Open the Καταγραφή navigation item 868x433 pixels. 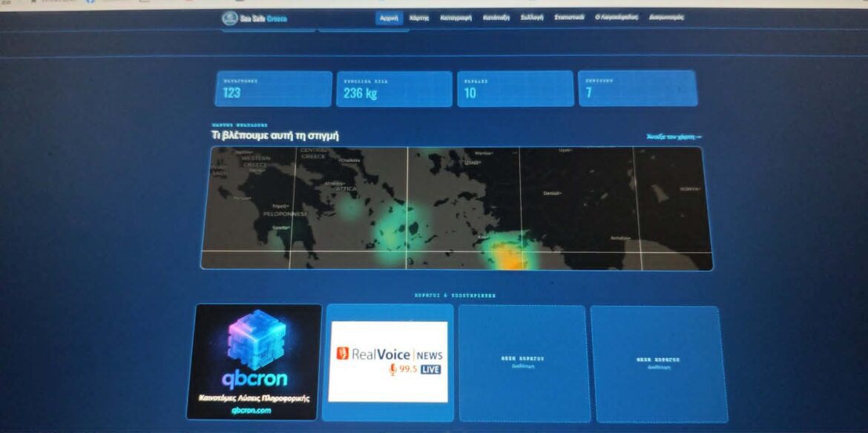pos(456,18)
